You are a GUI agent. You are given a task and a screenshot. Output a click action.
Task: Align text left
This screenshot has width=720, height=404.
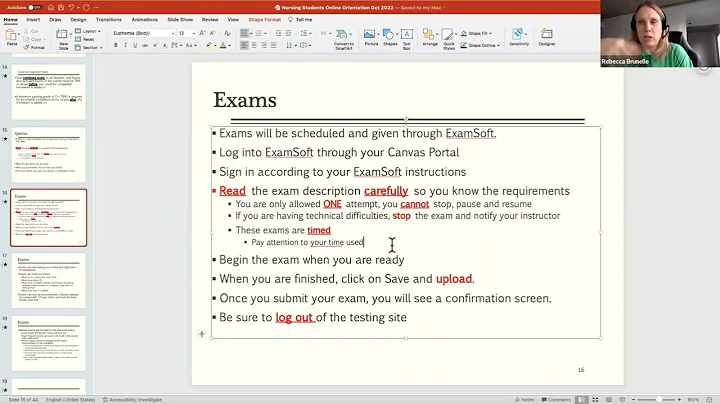(244, 45)
